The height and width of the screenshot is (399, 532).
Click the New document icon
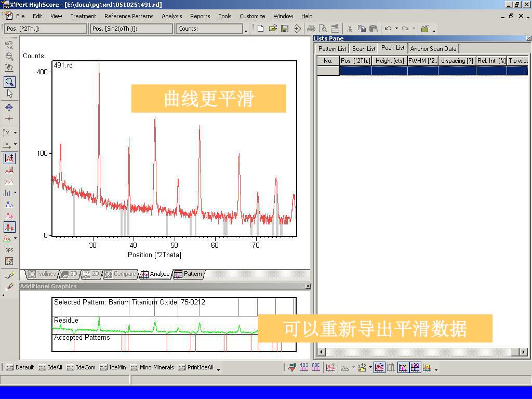[261, 29]
